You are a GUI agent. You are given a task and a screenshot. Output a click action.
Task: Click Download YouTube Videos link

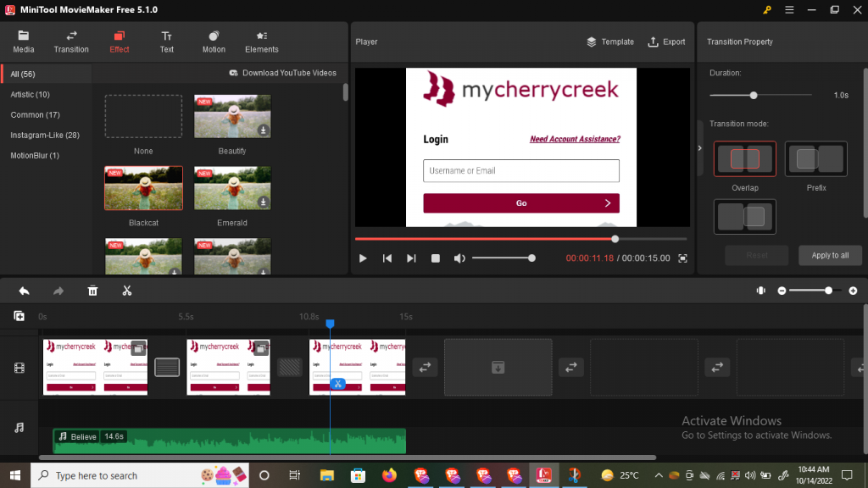[283, 73]
